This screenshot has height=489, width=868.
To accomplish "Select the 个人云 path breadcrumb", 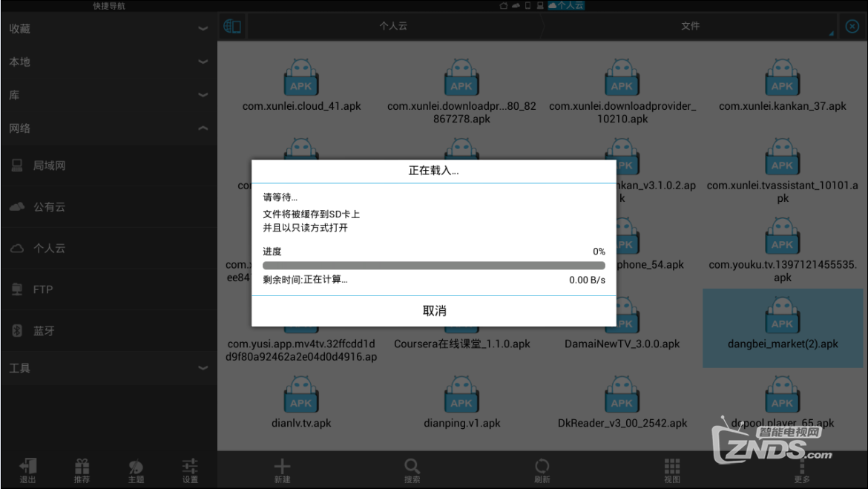I will 393,26.
